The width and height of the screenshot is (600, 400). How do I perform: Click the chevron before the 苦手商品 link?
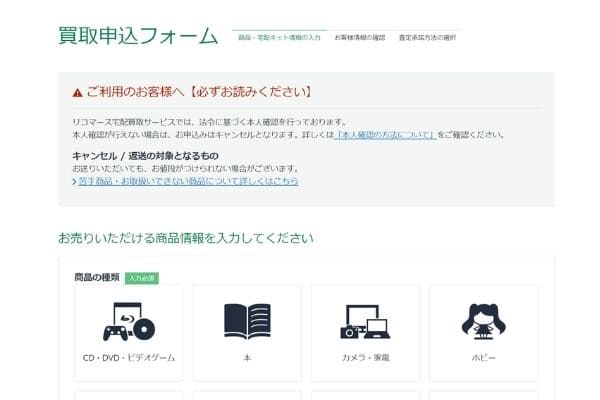[75, 182]
